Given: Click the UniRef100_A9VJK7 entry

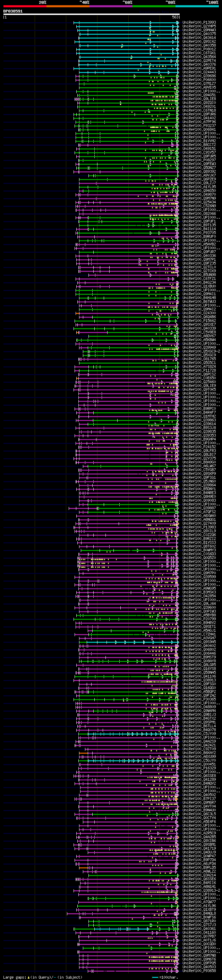Looking at the screenshot, I should [199, 175].
